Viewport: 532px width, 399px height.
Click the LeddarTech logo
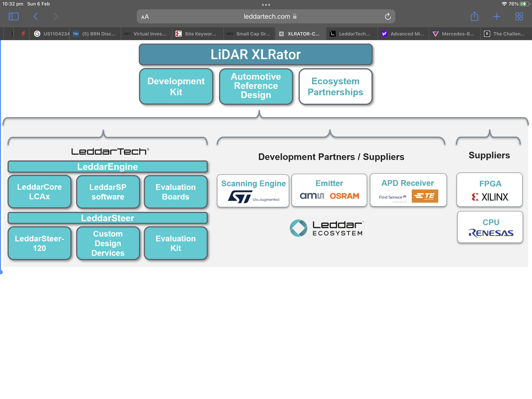[x=110, y=152]
